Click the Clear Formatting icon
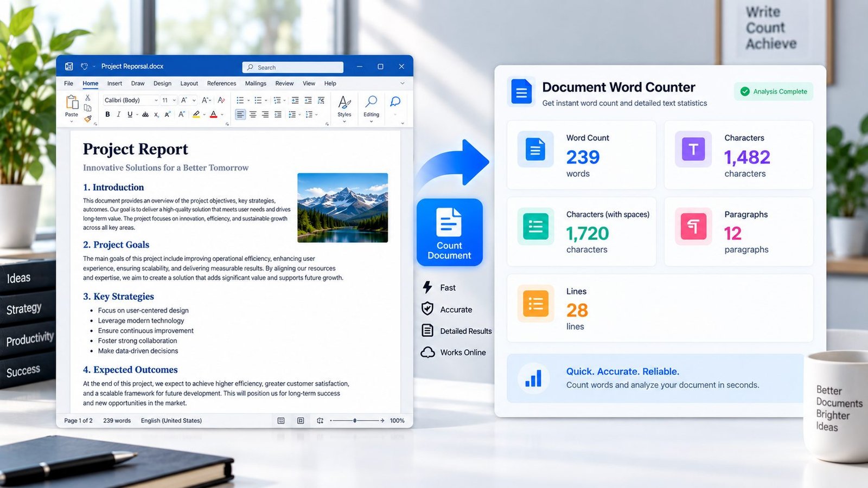 [x=221, y=100]
